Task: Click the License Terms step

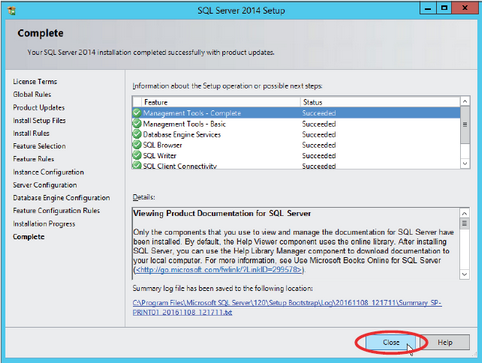Action: (x=35, y=81)
